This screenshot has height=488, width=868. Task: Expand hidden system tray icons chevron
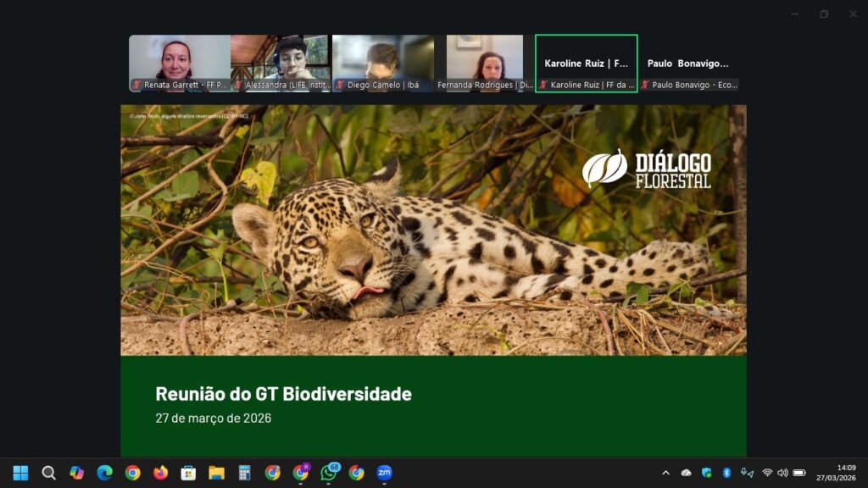[x=665, y=473]
